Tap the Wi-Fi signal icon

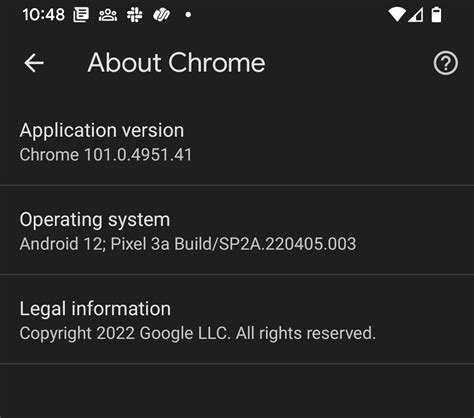click(x=397, y=15)
